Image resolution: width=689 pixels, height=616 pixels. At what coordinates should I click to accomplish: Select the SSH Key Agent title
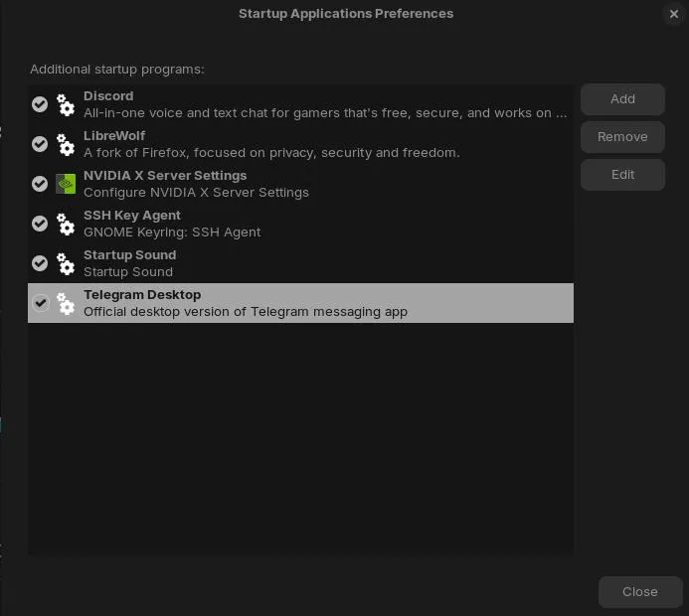click(132, 216)
